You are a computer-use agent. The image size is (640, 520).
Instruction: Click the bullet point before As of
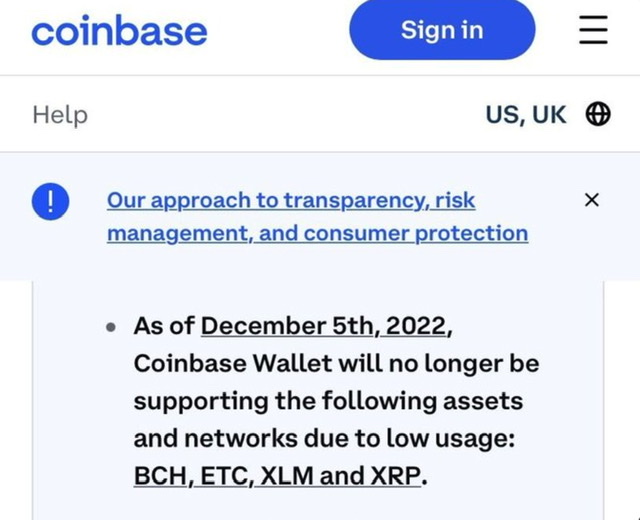pyautogui.click(x=113, y=328)
